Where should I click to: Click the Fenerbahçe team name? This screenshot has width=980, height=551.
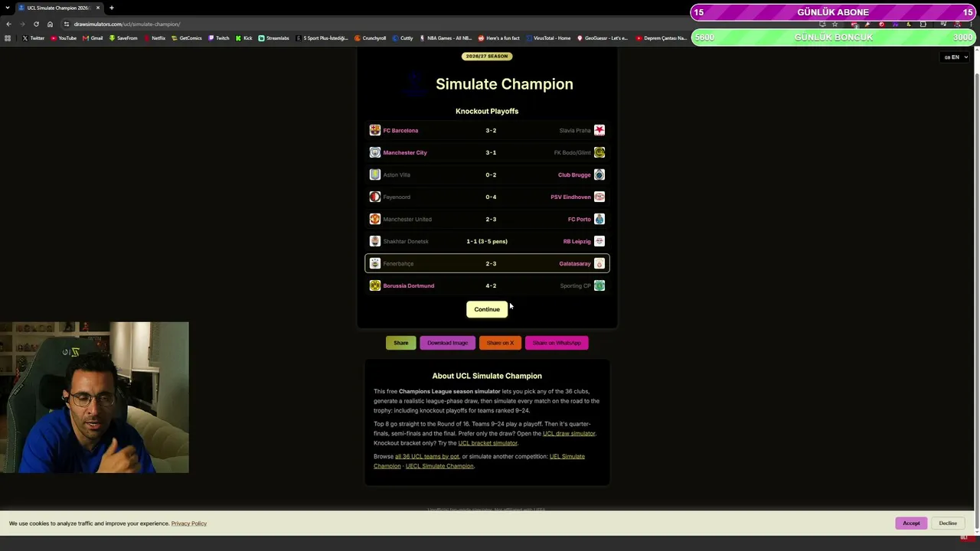[x=398, y=263]
